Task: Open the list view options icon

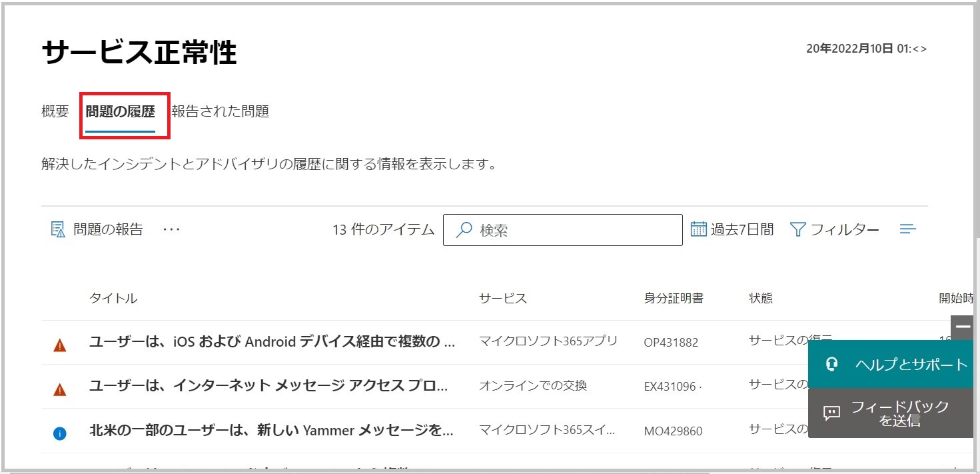Action: [907, 229]
